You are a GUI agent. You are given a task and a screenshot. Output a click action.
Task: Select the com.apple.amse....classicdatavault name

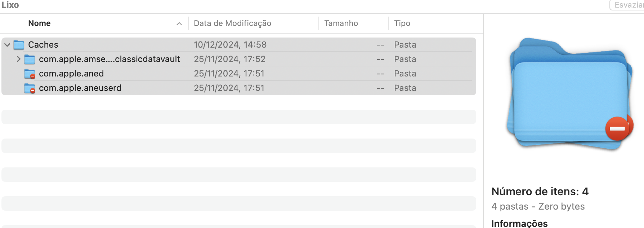tap(109, 59)
